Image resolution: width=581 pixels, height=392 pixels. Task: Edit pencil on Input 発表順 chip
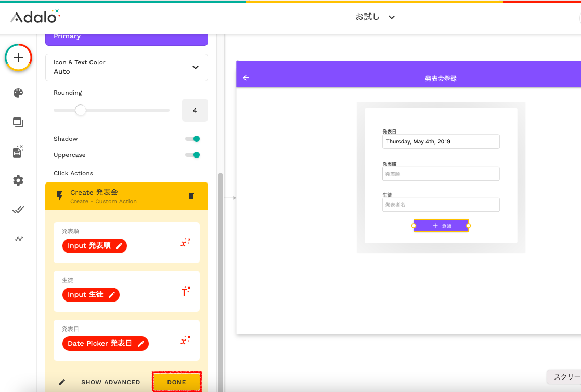119,246
